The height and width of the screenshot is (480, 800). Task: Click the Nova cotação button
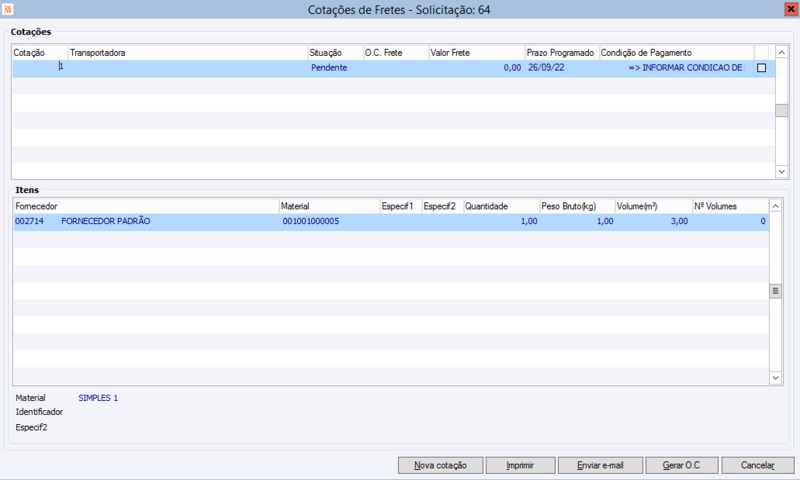point(440,465)
